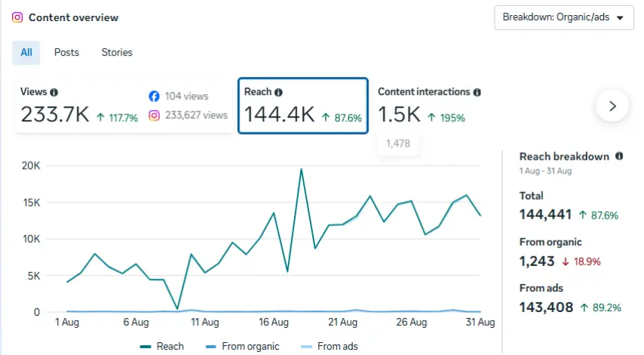
Task: Click the highest peak of the Reach line
Action: 301,169
